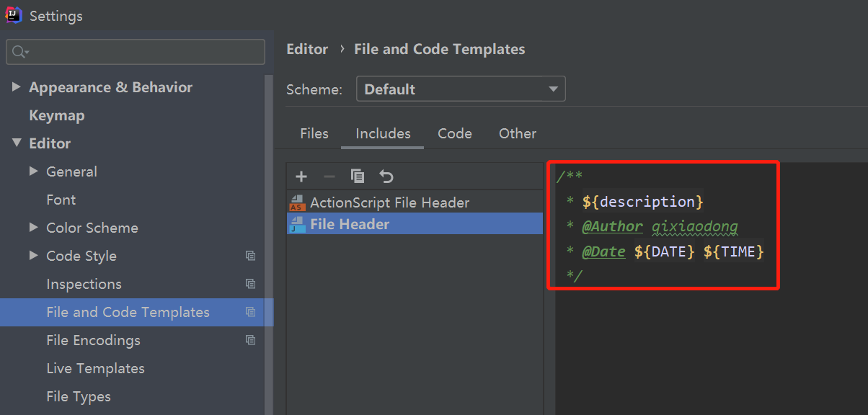This screenshot has height=415, width=868.
Task: Open the Scheme Default dropdown
Action: point(461,89)
